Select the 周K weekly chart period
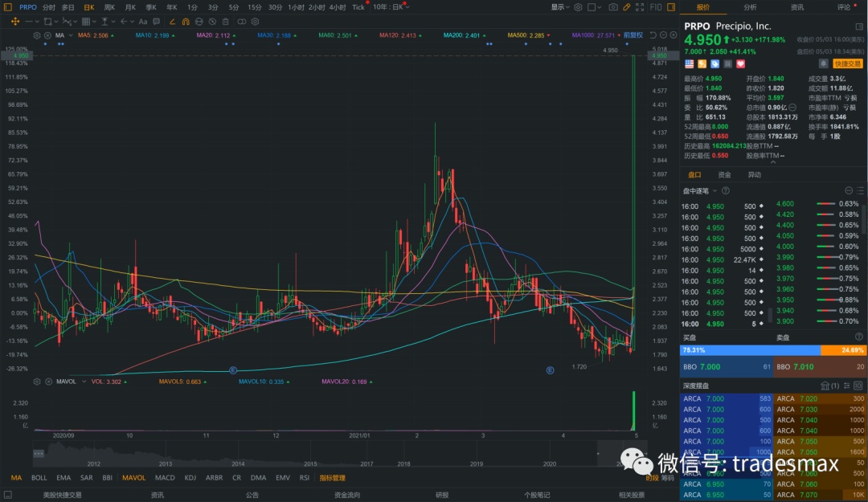Viewport: 868px width, 502px height. 109,7
